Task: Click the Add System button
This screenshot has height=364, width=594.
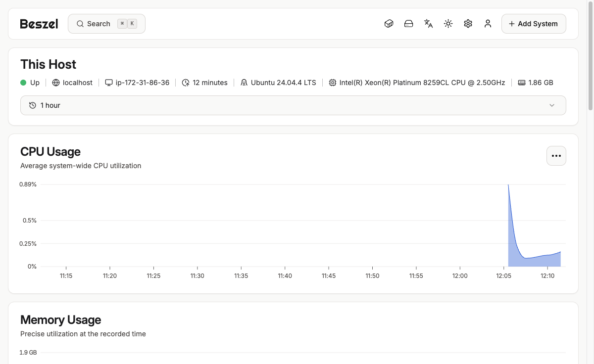Action: 534,24
